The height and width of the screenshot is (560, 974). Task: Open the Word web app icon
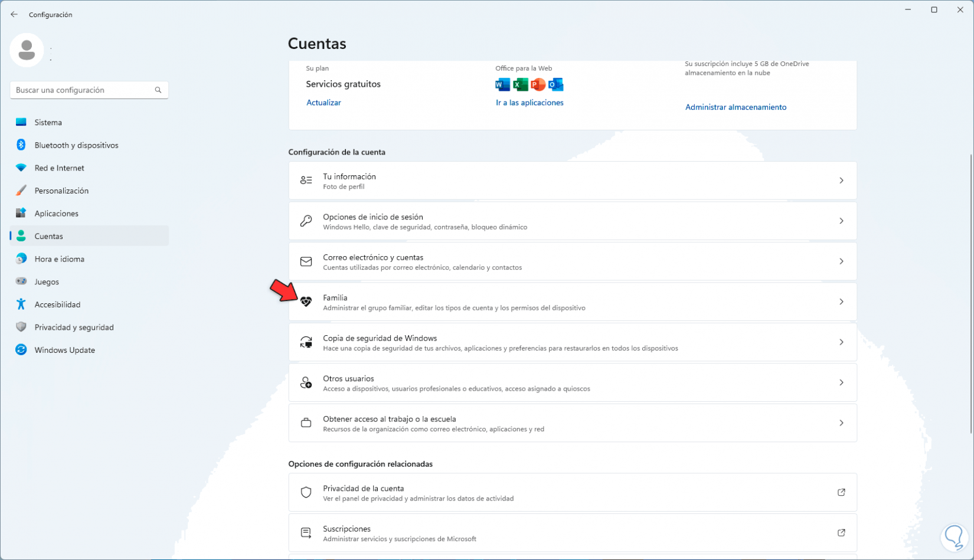coord(502,85)
